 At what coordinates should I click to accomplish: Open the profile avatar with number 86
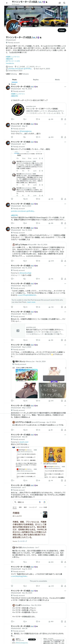point(14,27)
